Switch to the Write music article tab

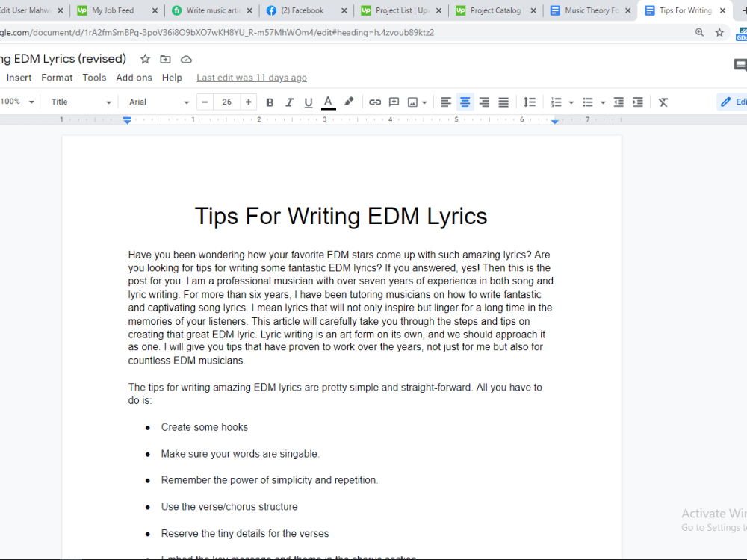pos(213,10)
